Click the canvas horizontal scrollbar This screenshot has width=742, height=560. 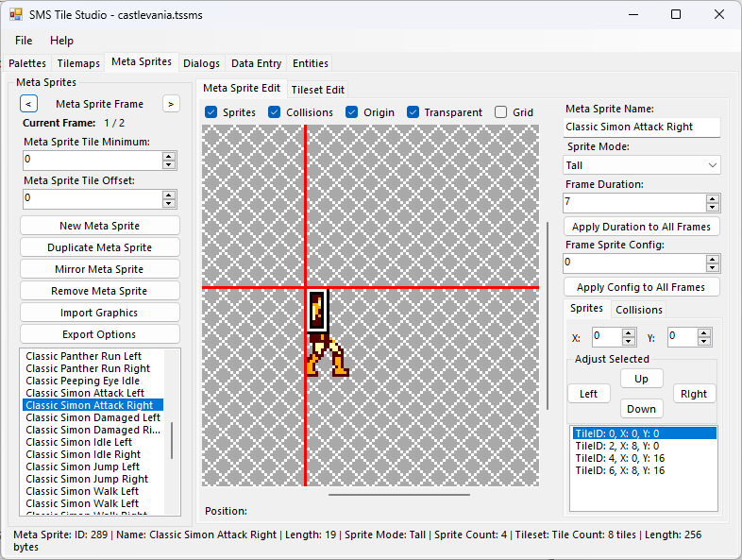(399, 495)
